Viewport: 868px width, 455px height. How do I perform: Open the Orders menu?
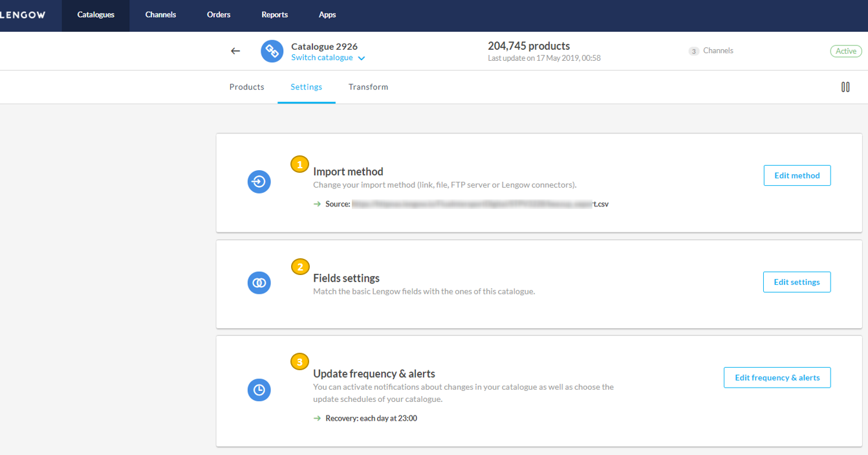219,15
